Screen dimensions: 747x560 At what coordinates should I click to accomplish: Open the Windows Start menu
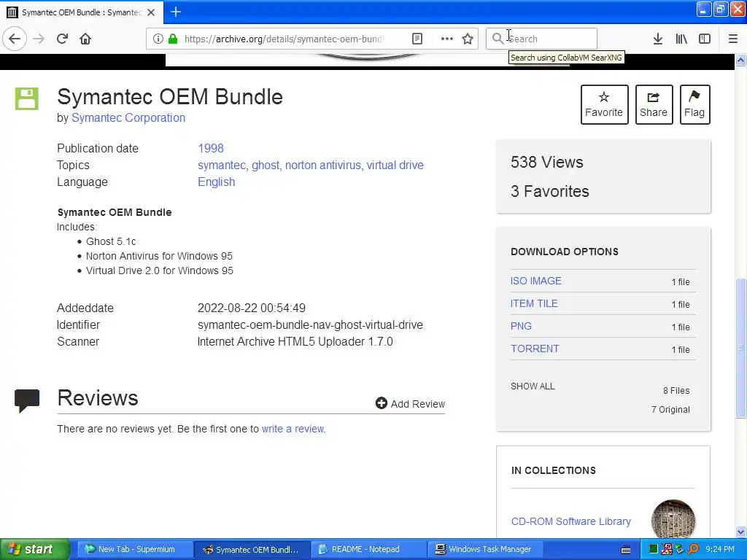click(35, 549)
